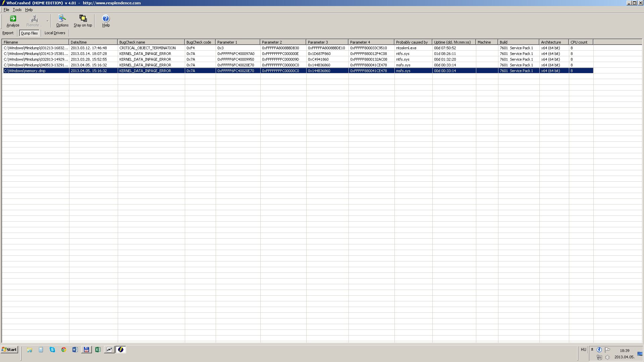This screenshot has height=362, width=644.
Task: Sort by the Date/time column header
Action: [93, 42]
